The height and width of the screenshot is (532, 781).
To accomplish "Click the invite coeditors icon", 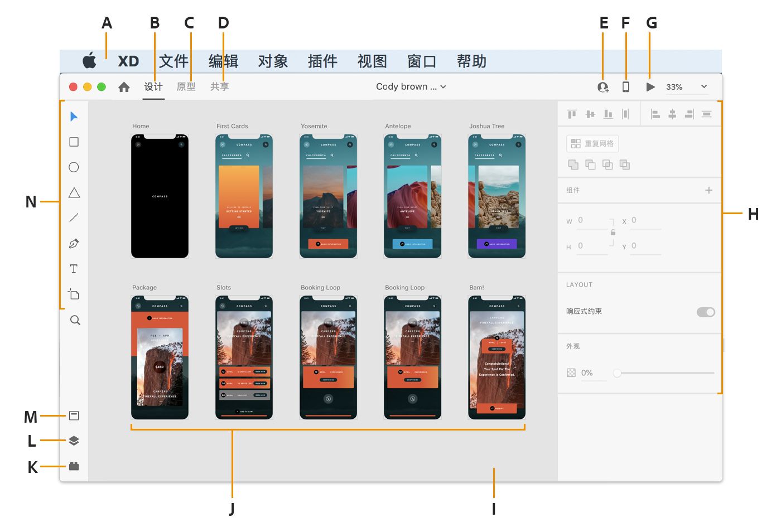I will coord(603,86).
